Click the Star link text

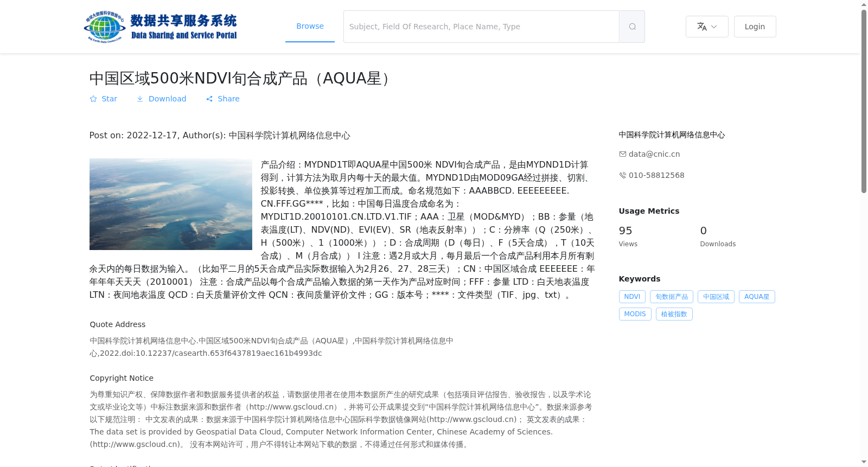coord(110,99)
